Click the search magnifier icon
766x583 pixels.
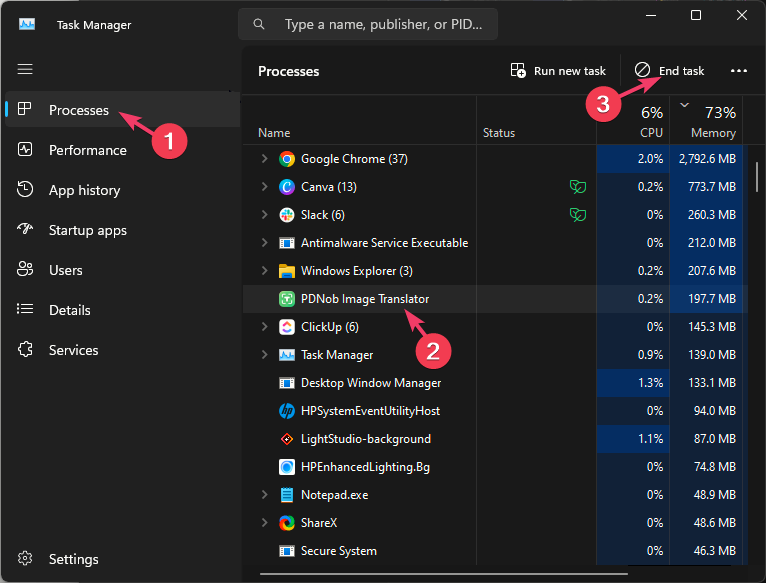[x=259, y=24]
